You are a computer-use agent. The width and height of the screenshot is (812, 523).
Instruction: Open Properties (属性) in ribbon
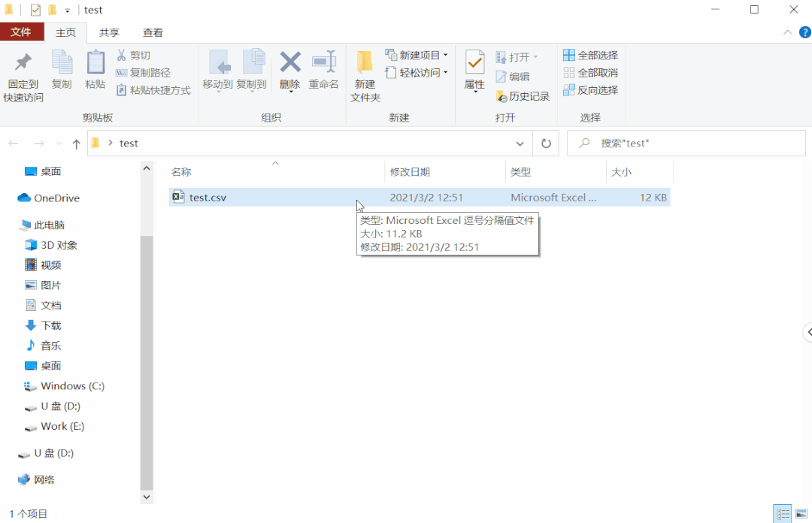click(x=474, y=71)
